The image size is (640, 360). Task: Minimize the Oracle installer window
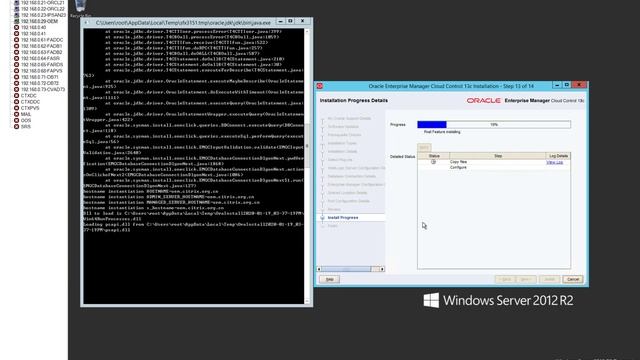pyautogui.click(x=557, y=85)
